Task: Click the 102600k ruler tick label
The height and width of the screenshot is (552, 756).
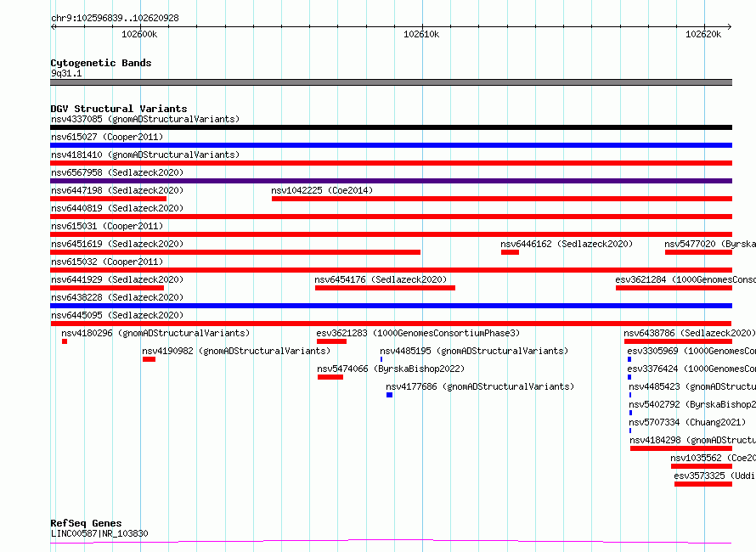Action: coord(139,34)
